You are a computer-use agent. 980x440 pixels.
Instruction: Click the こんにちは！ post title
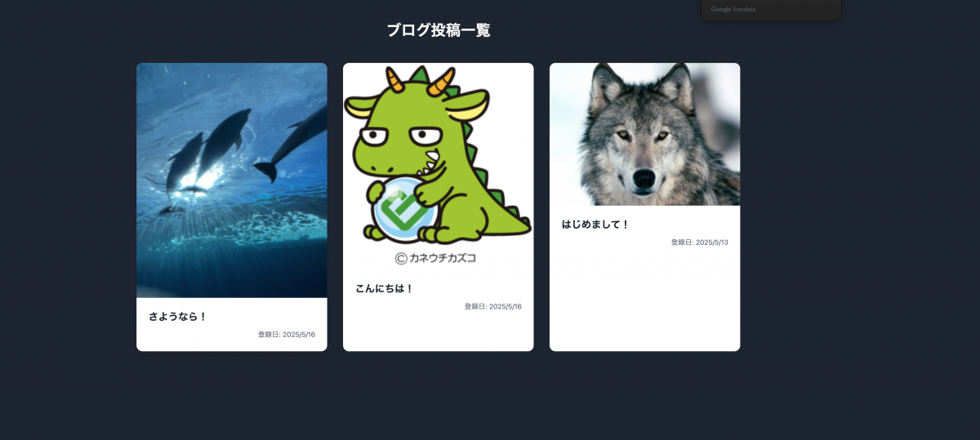point(385,289)
